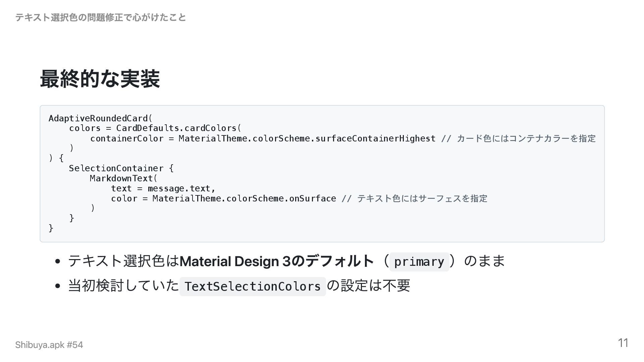Click the header text テキスト選択色の問題修正で心がけたこと
This screenshot has height=362, width=644.
[x=101, y=17]
